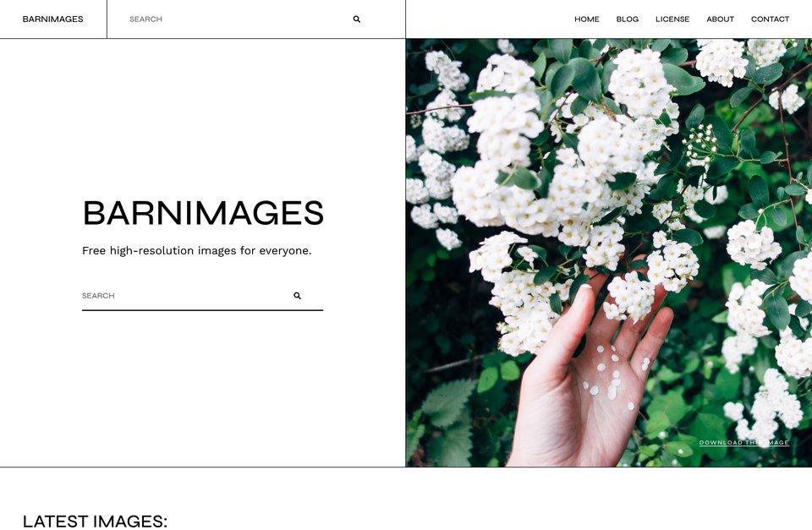Click the magnifier icon under the tagline
The height and width of the screenshot is (530, 812).
point(297,296)
